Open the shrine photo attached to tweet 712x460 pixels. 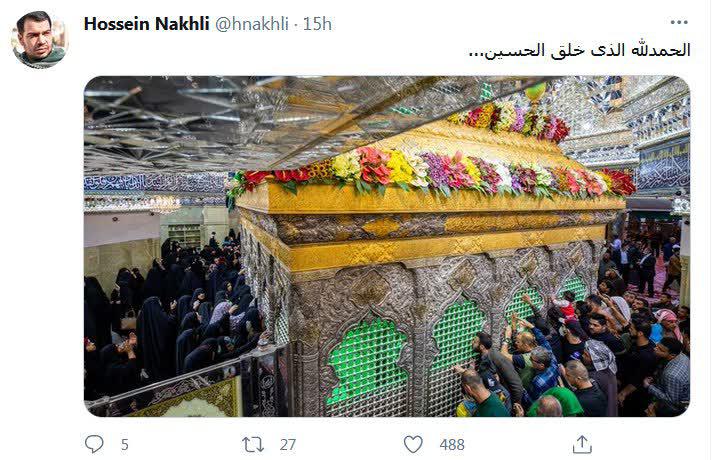click(x=387, y=246)
